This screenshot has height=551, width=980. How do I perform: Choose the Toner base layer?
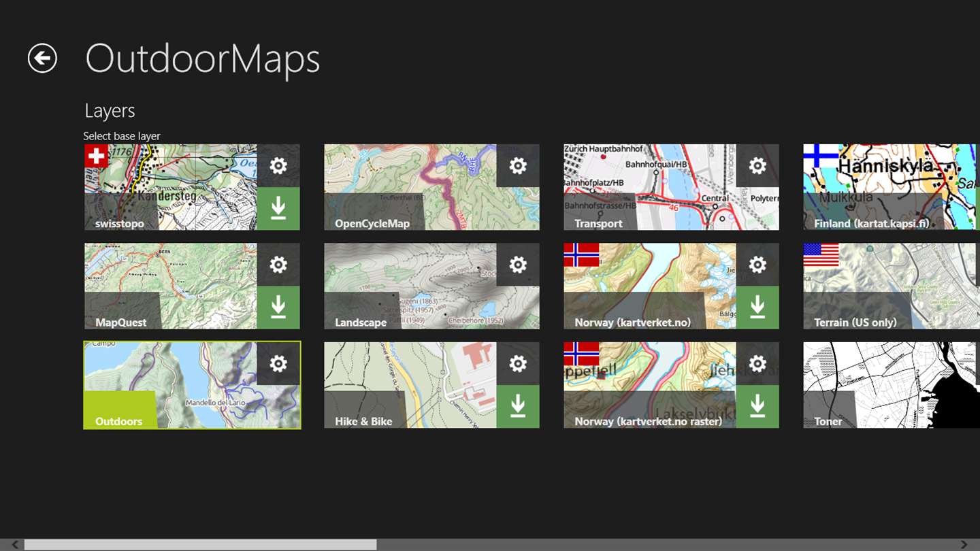coord(892,385)
